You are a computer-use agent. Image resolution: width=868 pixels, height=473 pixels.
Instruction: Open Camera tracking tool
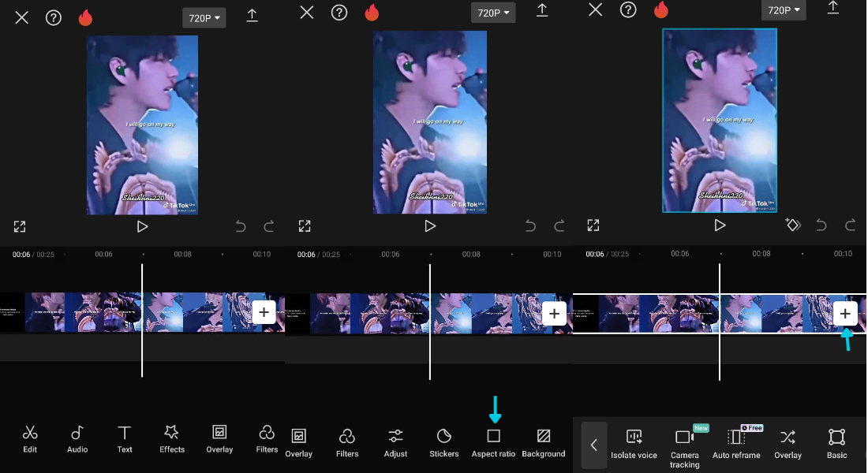tap(685, 447)
